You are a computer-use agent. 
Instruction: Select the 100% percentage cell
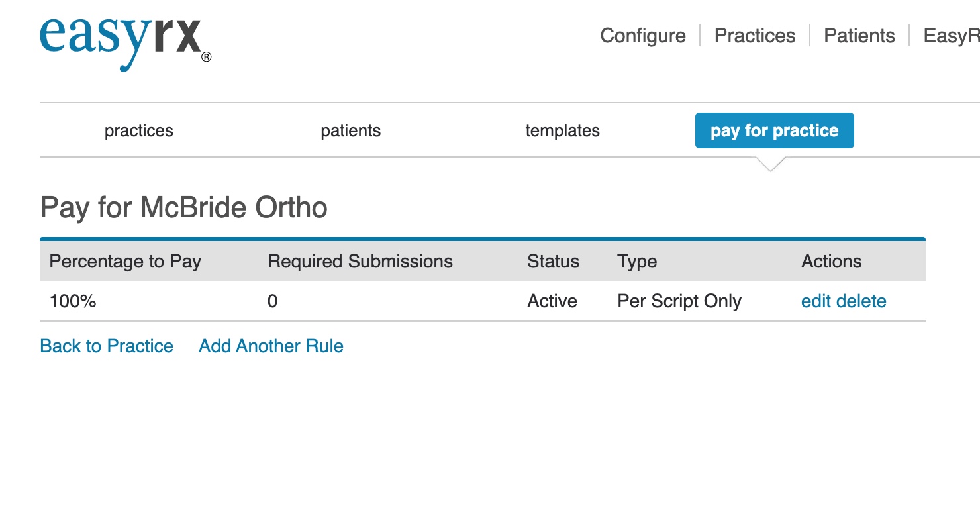(x=73, y=301)
